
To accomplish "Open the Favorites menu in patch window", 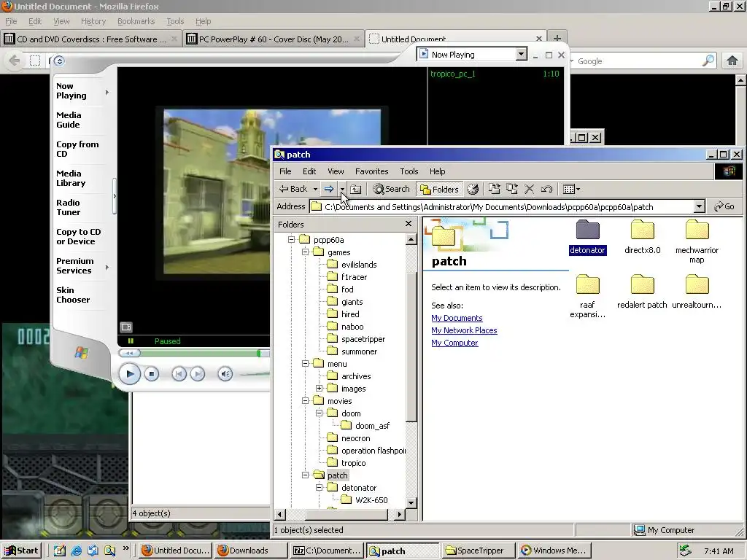I will (371, 171).
